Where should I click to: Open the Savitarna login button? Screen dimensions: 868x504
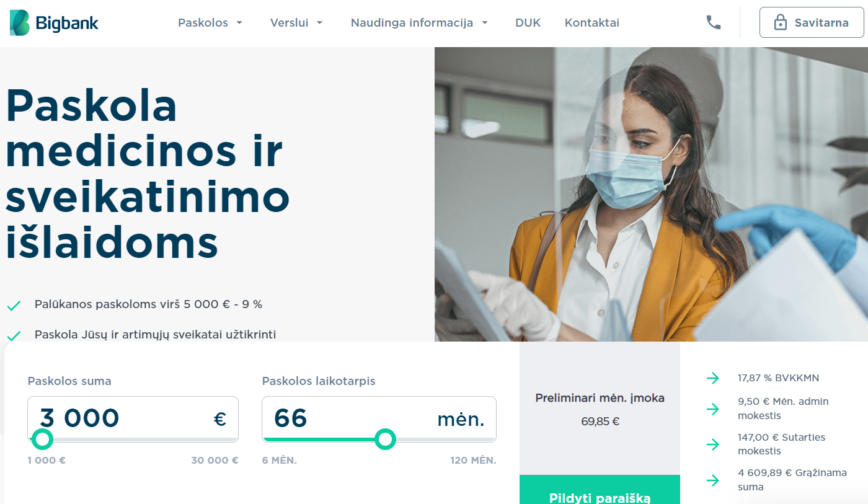point(811,23)
